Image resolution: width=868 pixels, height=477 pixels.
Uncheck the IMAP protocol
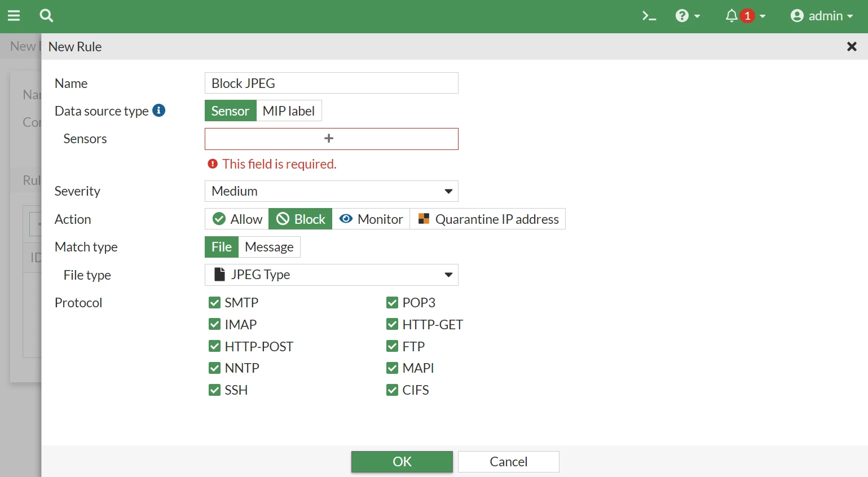pyautogui.click(x=214, y=324)
